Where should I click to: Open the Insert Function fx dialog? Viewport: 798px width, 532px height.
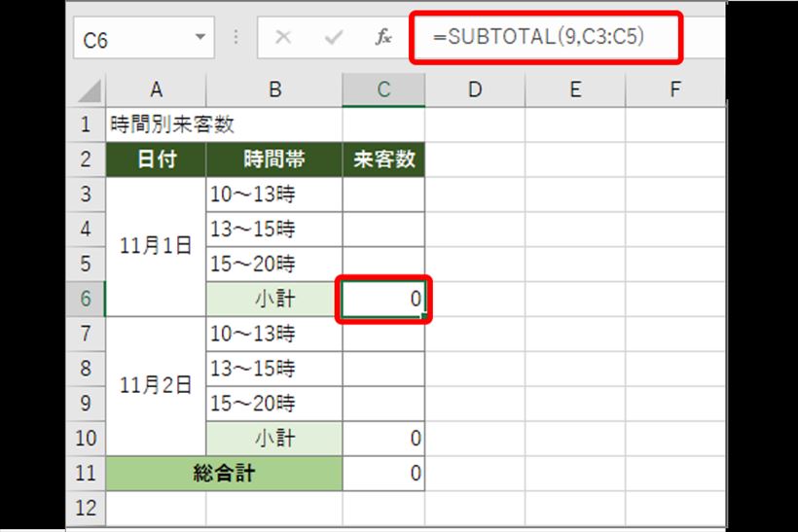[383, 37]
